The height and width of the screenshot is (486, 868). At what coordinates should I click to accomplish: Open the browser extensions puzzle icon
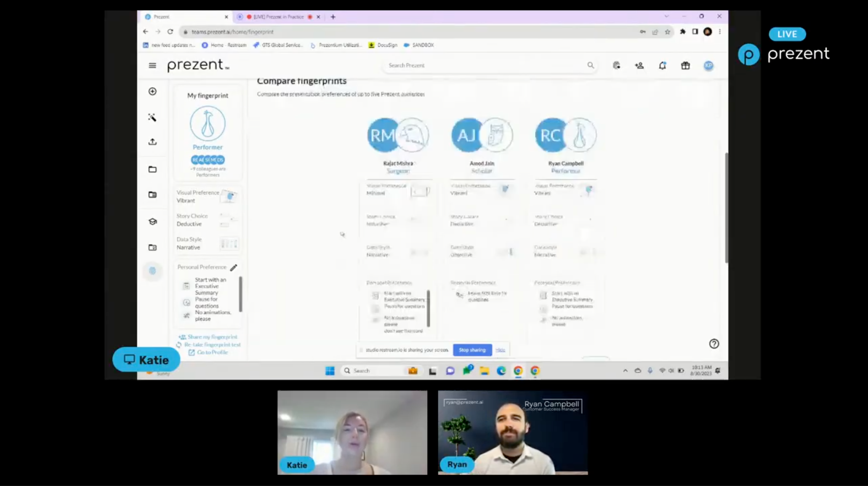click(x=683, y=32)
